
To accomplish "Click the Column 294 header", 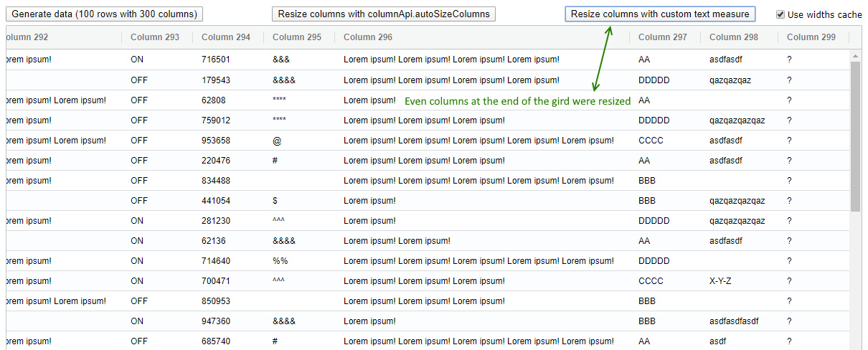I will pyautogui.click(x=226, y=37).
